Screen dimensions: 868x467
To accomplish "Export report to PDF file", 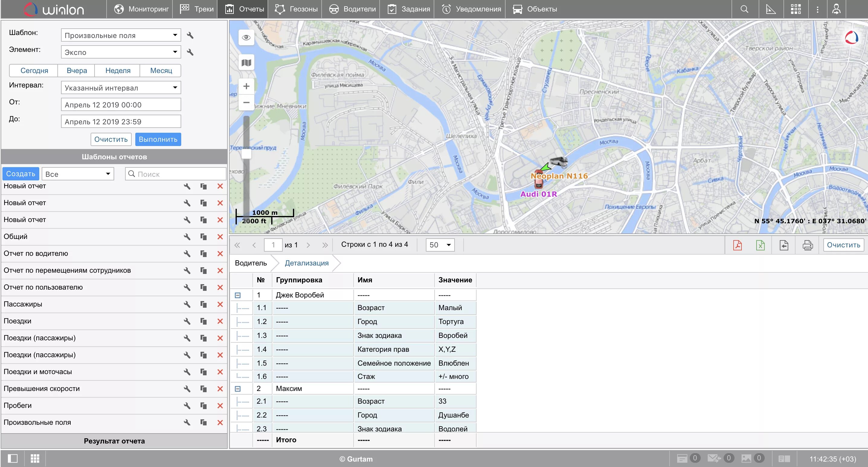I will click(x=737, y=245).
